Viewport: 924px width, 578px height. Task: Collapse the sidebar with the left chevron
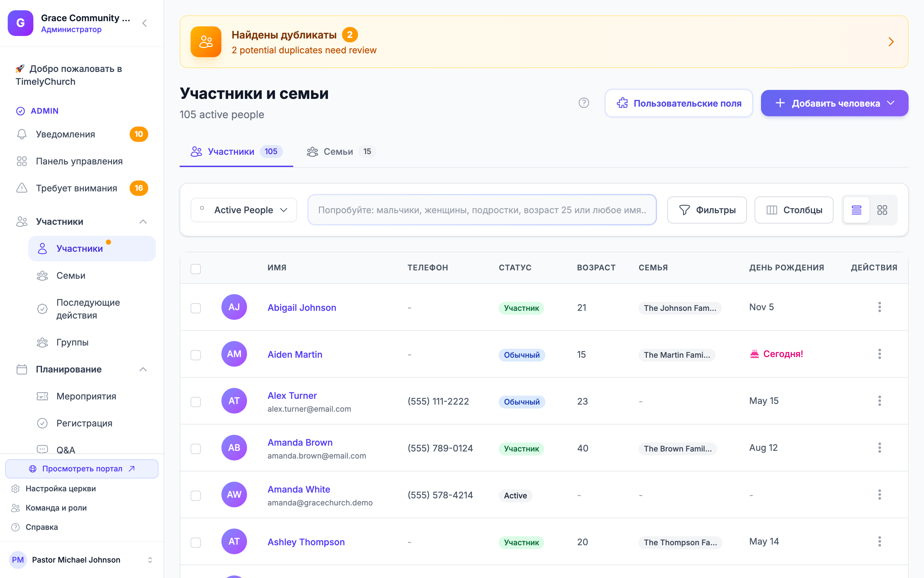pos(144,23)
